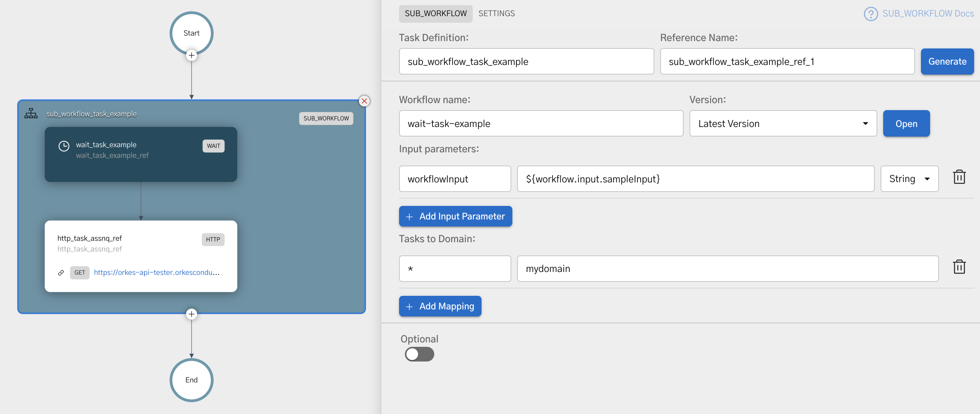Remove the sub-workflow task via the red X
980x414 pixels.
[x=364, y=101]
